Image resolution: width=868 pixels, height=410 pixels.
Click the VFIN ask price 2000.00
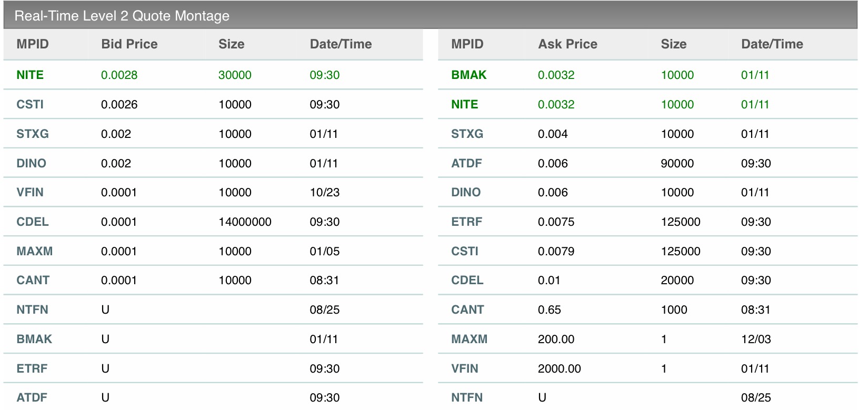(559, 368)
